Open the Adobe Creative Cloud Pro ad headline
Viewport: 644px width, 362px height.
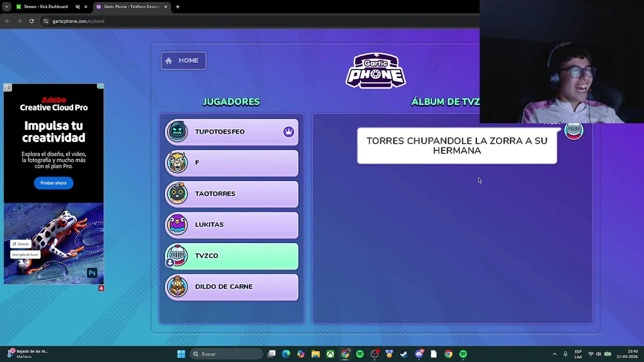point(54,104)
